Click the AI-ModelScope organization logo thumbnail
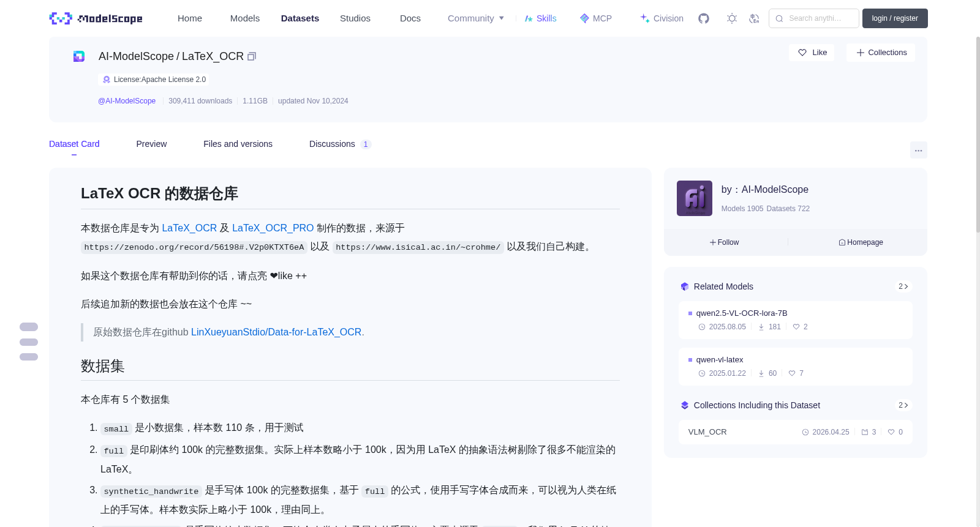The height and width of the screenshot is (527, 980). click(x=695, y=198)
